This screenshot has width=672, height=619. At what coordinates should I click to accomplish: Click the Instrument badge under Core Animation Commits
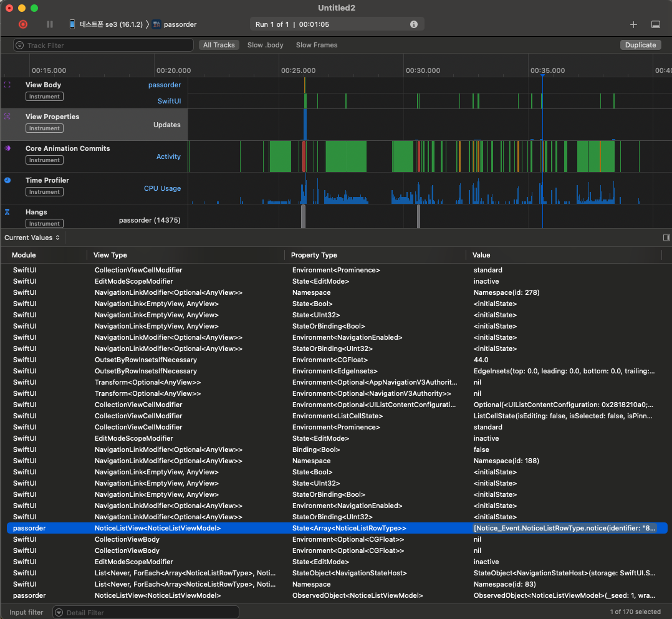point(45,160)
